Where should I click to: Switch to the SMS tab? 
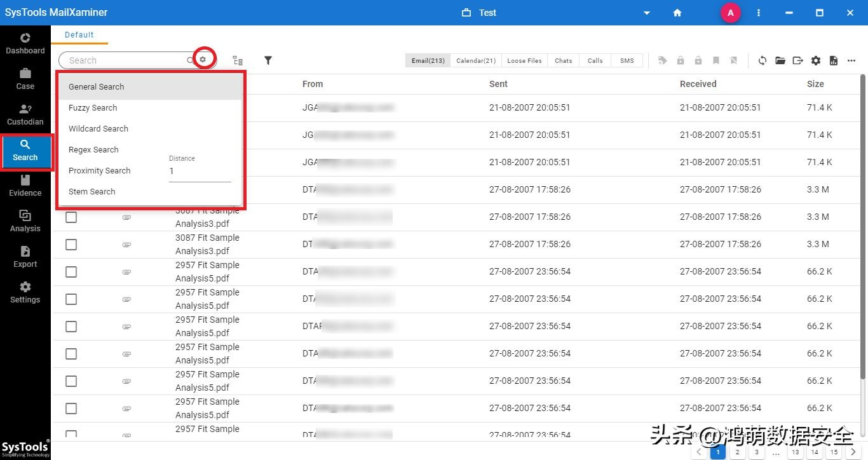627,60
